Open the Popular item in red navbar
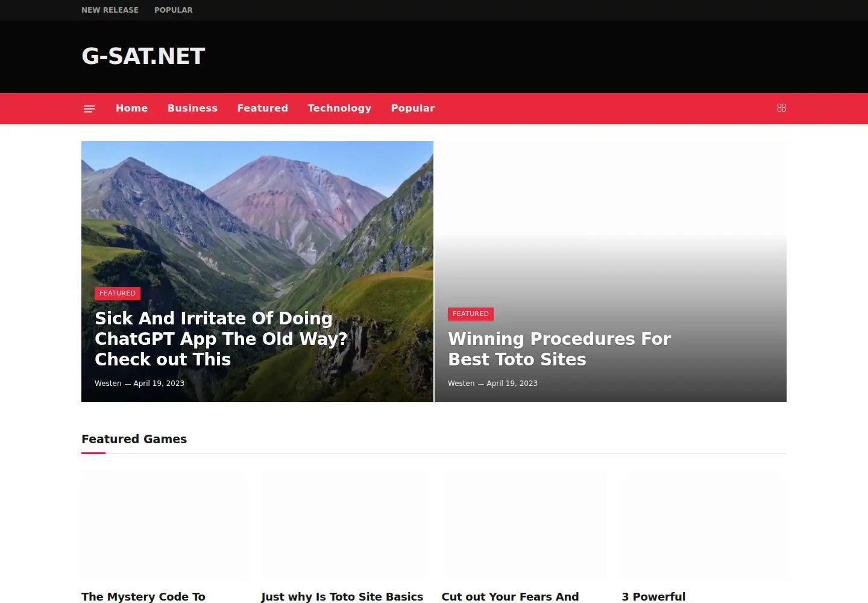The image size is (868, 603). 412,109
